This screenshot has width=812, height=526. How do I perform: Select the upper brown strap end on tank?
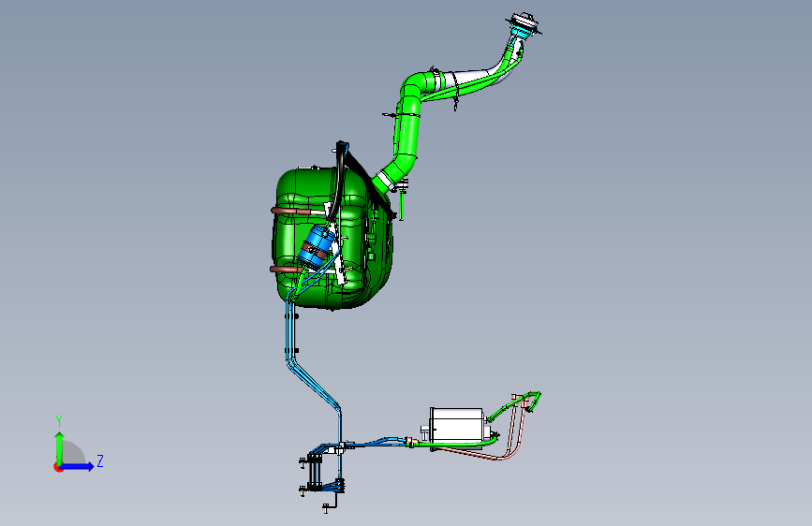click(290, 211)
